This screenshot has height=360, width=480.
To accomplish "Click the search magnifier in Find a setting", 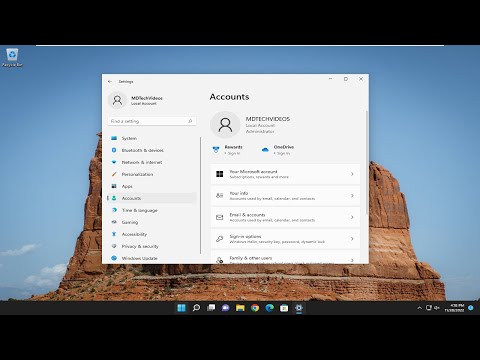I will (x=190, y=121).
